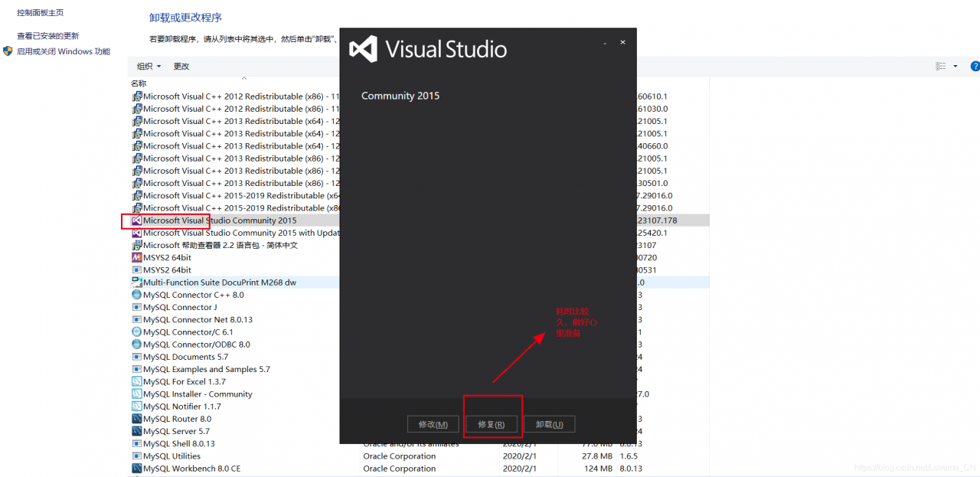Click the MySQL Shell 8.0.13 icon
This screenshot has height=477, width=980.
coord(137,443)
